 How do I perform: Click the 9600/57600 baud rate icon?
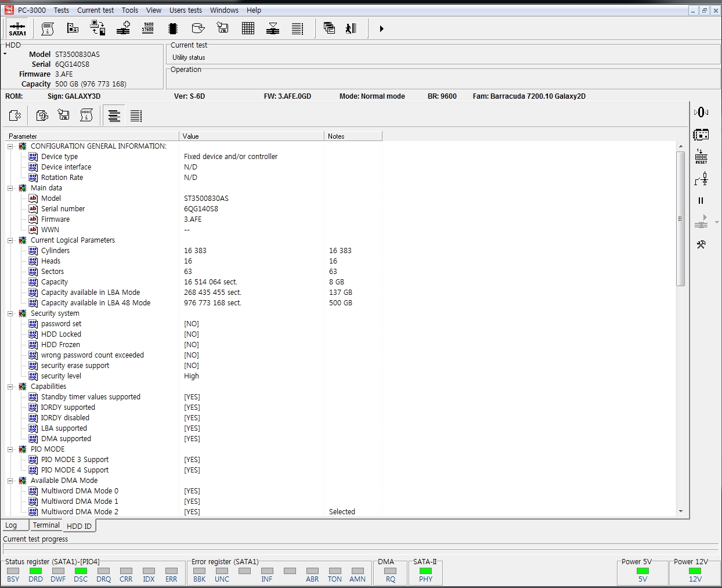pos(148,28)
